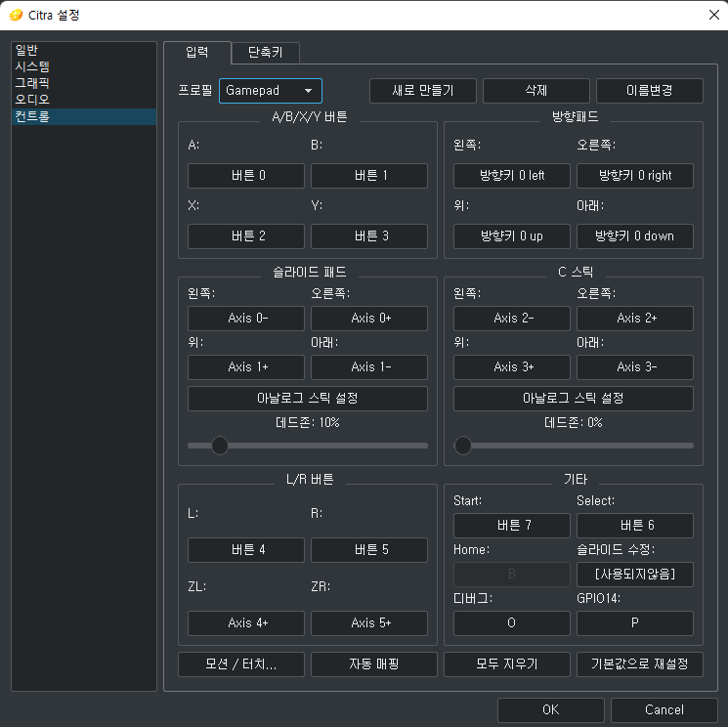Image resolution: width=728 pixels, height=727 pixels.
Task: Click the 디버그 mapping O button
Action: pos(512,623)
